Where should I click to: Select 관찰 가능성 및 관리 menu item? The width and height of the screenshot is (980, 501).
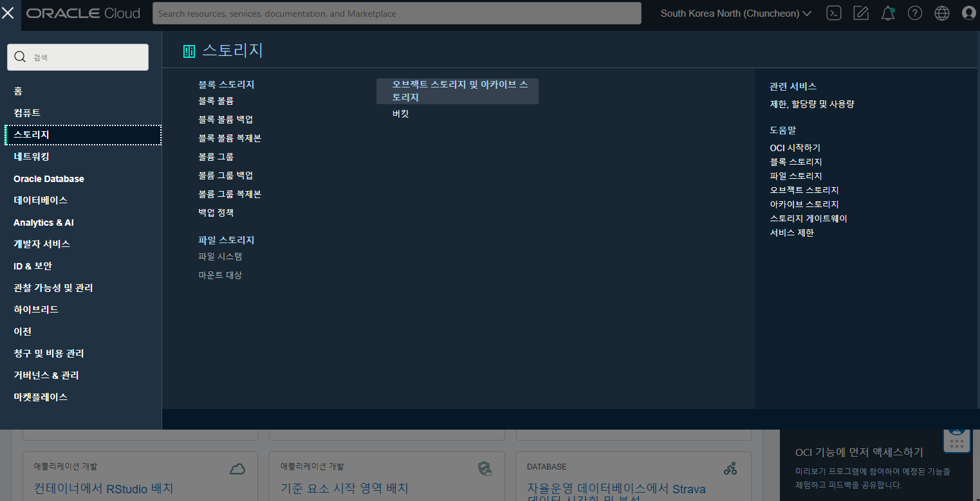(x=53, y=287)
